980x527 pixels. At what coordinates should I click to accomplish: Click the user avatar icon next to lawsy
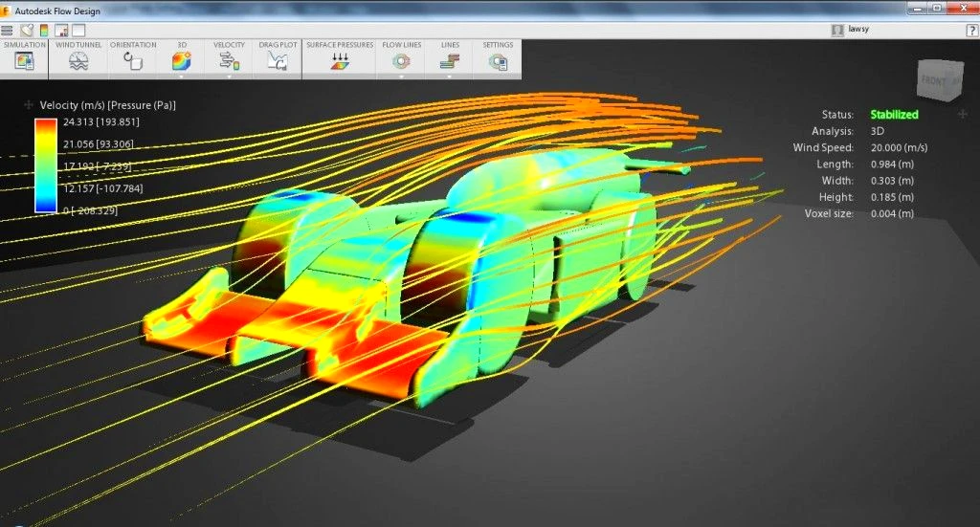tap(837, 30)
